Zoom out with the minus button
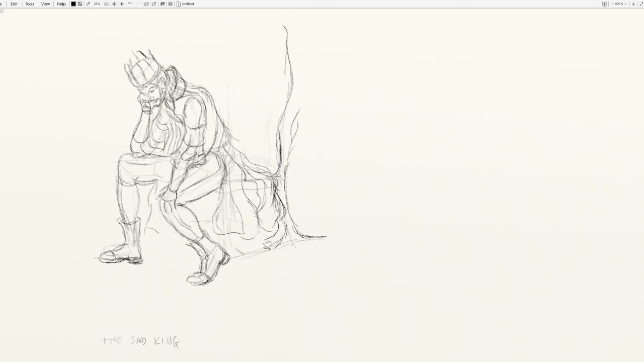 pos(612,4)
